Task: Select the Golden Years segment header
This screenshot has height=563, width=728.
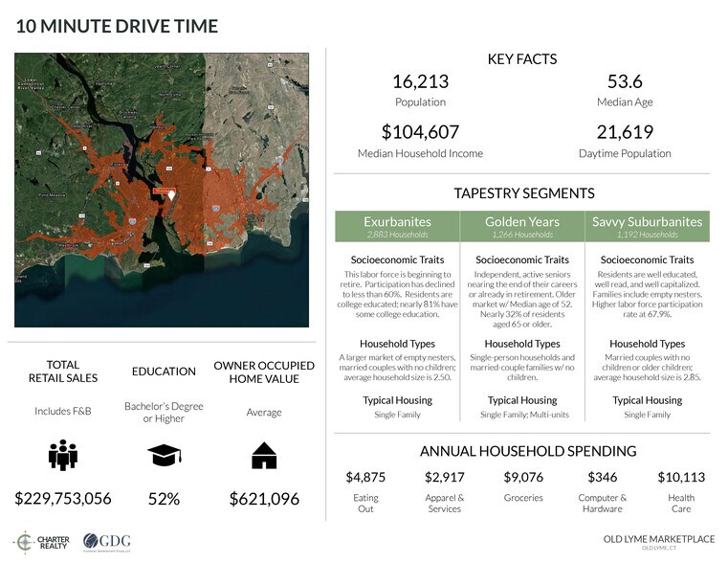Action: [521, 226]
